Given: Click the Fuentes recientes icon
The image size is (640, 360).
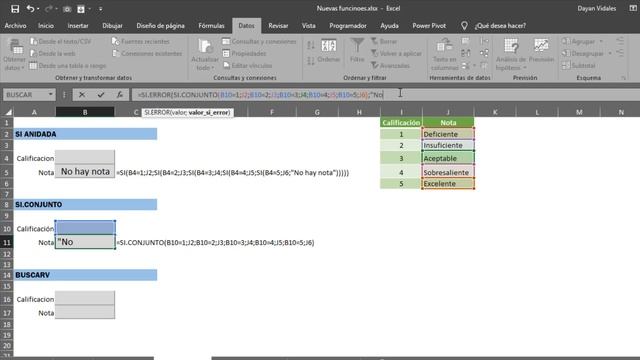Looking at the screenshot, I should point(116,42).
